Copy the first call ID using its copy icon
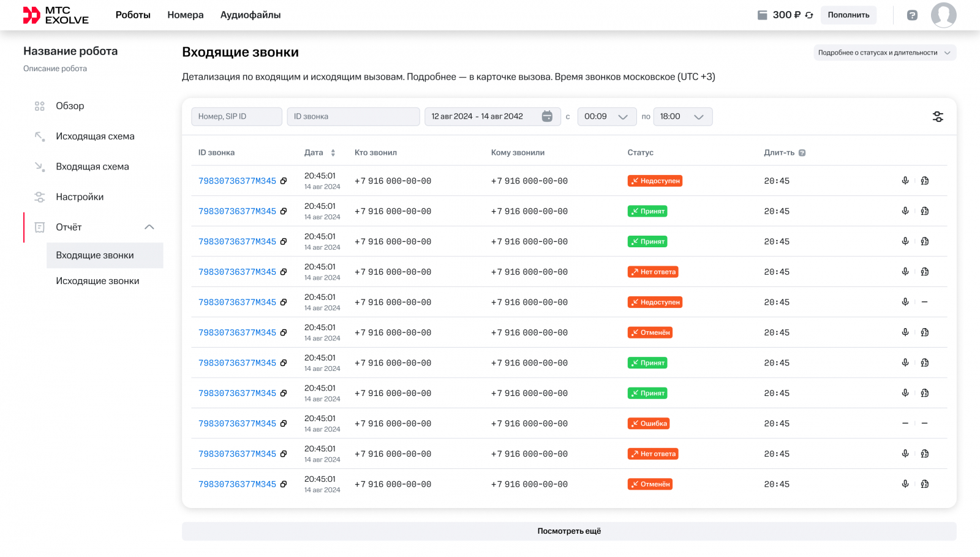980x557 pixels. click(284, 181)
